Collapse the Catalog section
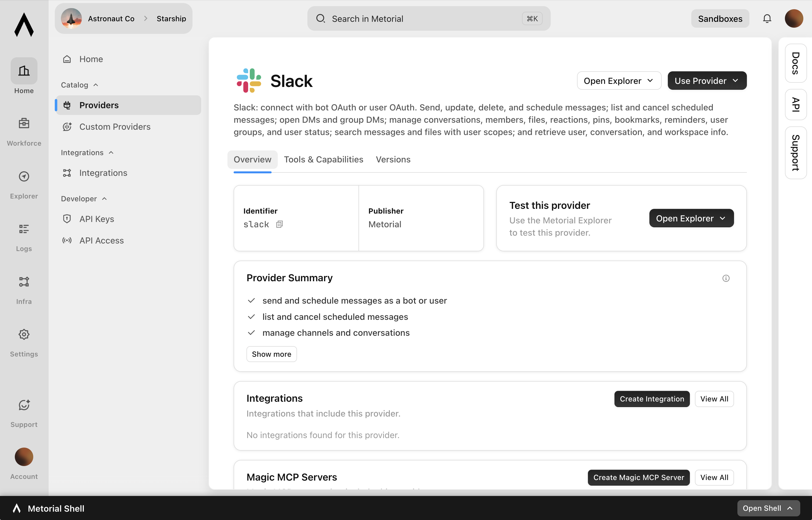Image resolution: width=812 pixels, height=520 pixels. point(79,85)
